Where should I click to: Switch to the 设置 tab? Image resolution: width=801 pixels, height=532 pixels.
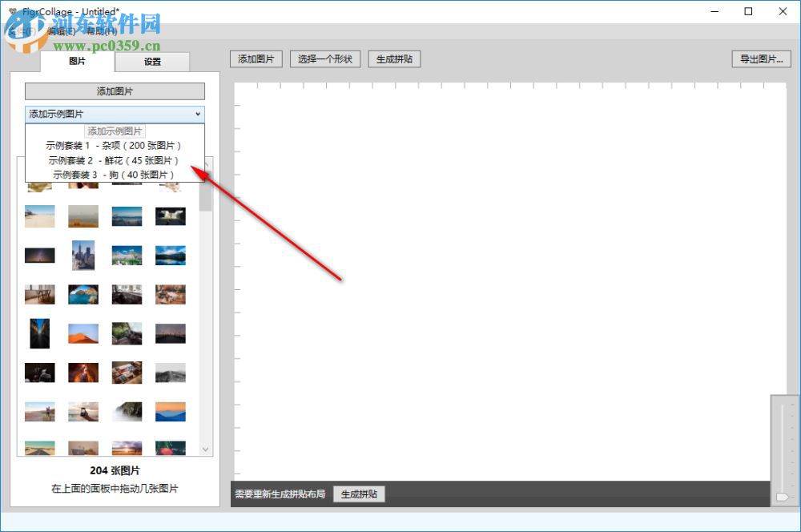tap(152, 61)
